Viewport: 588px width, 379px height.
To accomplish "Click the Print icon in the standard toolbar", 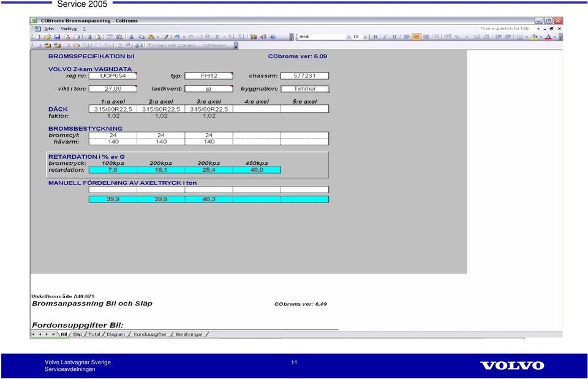I will pyautogui.click(x=88, y=37).
